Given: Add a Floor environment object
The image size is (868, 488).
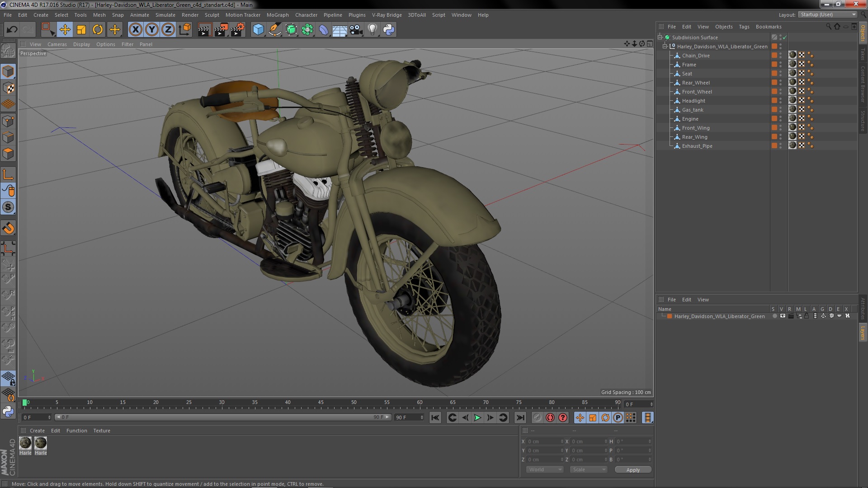Looking at the screenshot, I should [340, 30].
